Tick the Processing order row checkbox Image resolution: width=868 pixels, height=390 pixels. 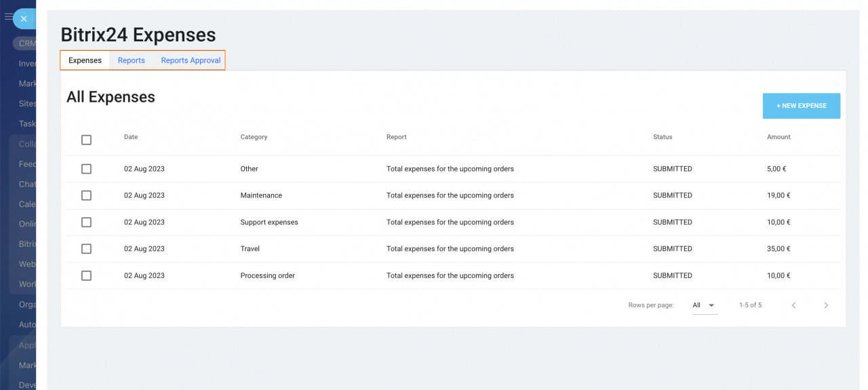pos(86,276)
